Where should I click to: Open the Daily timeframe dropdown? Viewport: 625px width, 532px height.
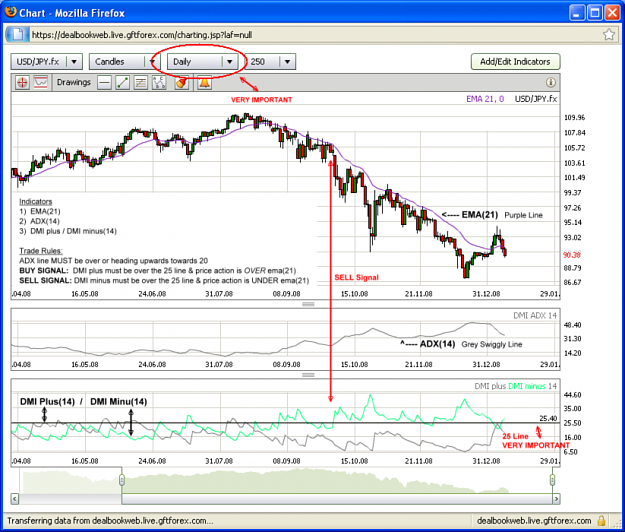(x=202, y=62)
